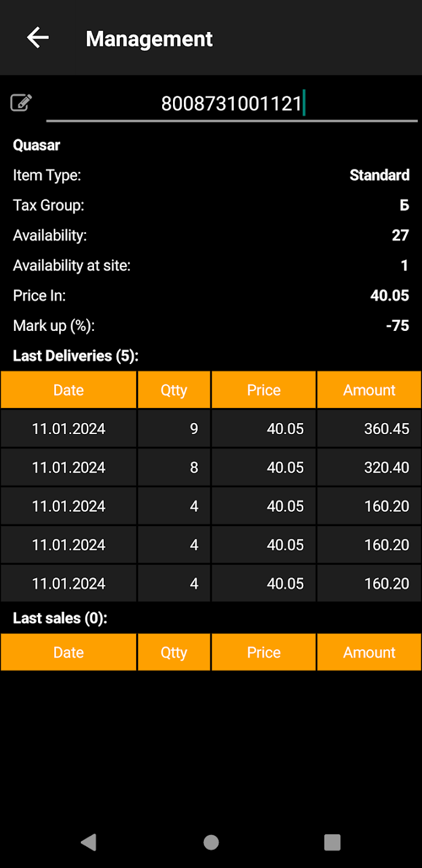Tap the Qtty header in Last sales
The image size is (422, 868).
[x=174, y=652]
